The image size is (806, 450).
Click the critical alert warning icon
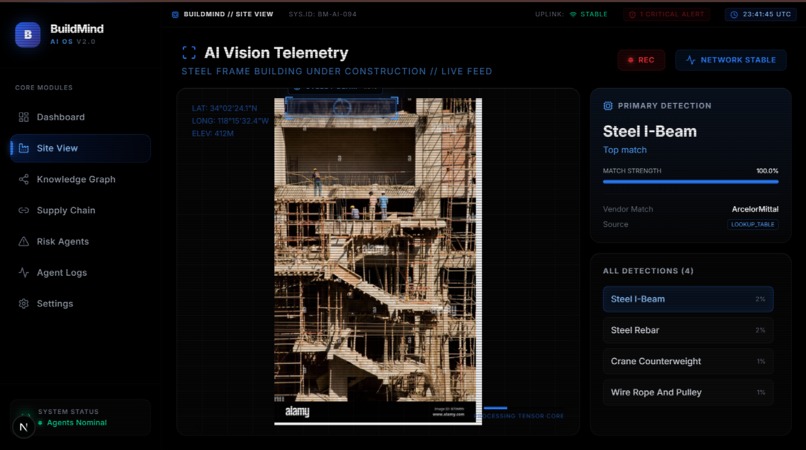click(x=632, y=14)
